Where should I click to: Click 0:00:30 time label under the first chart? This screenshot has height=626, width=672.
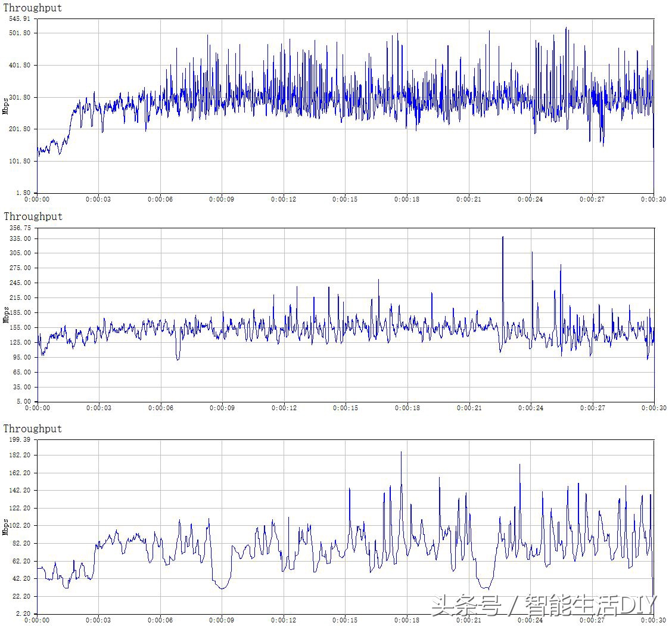tap(654, 199)
